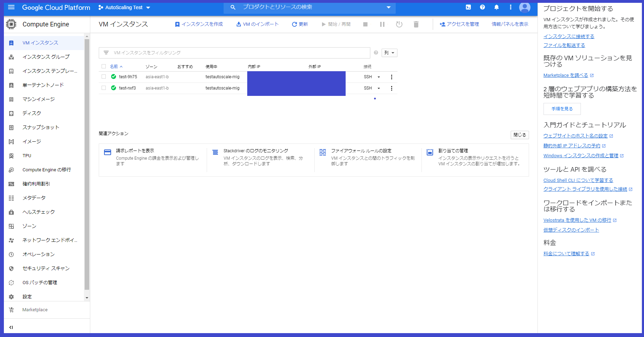The width and height of the screenshot is (644, 337).
Task: Select the checkbox for test-9h75
Action: 104,76
